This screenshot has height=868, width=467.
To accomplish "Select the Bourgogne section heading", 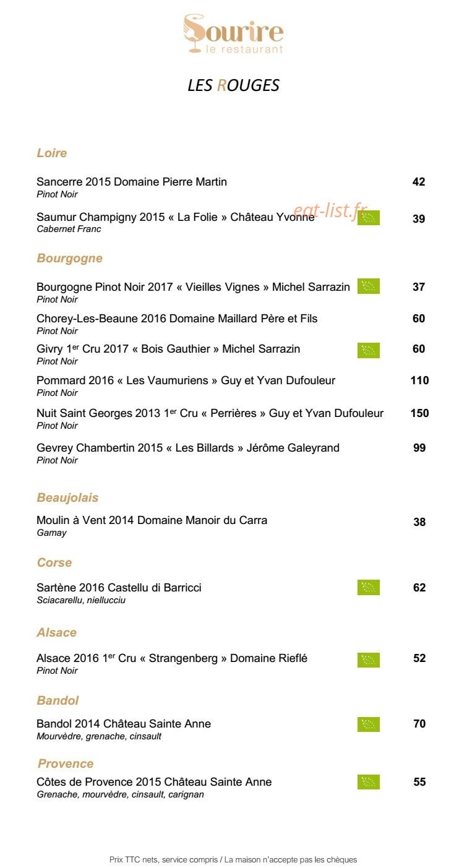I will tap(70, 259).
